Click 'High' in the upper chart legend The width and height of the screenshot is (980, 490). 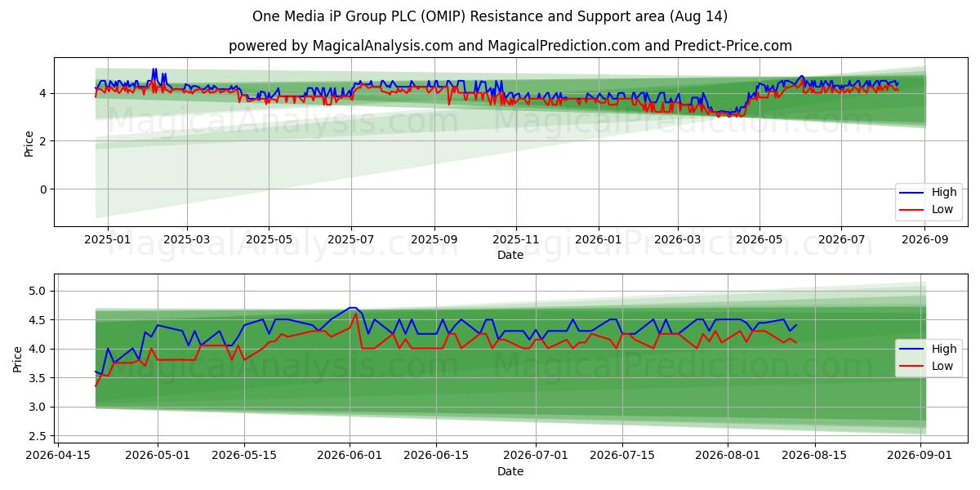tap(943, 193)
